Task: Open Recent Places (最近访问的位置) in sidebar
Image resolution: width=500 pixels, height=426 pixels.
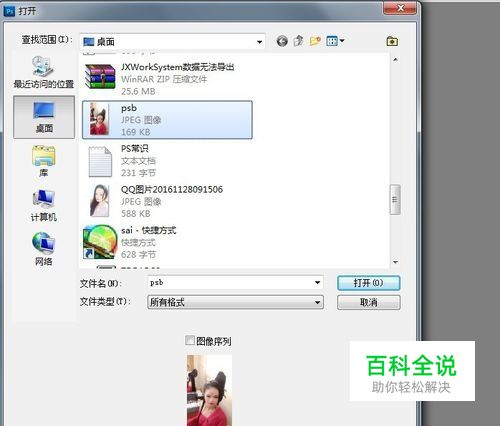Action: click(44, 72)
